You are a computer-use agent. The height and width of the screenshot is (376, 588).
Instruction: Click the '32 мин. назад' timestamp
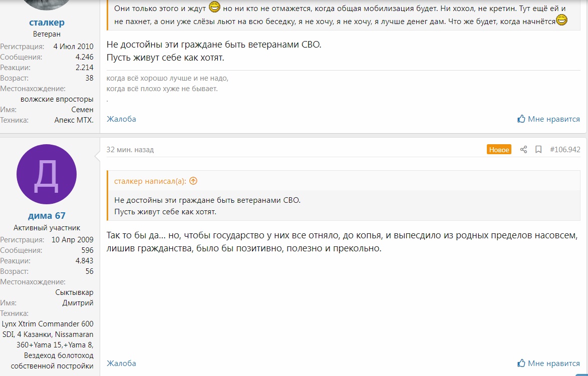coord(130,150)
